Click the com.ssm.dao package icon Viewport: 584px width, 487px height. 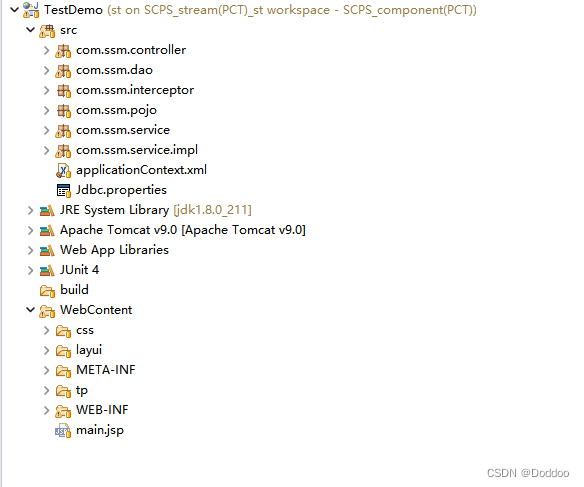pyautogui.click(x=63, y=71)
